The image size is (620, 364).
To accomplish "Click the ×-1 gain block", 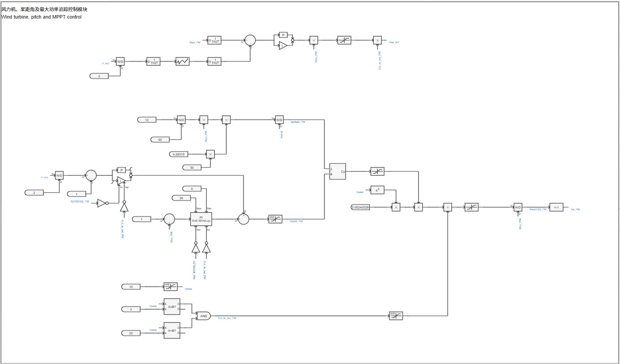I will pyautogui.click(x=556, y=207).
